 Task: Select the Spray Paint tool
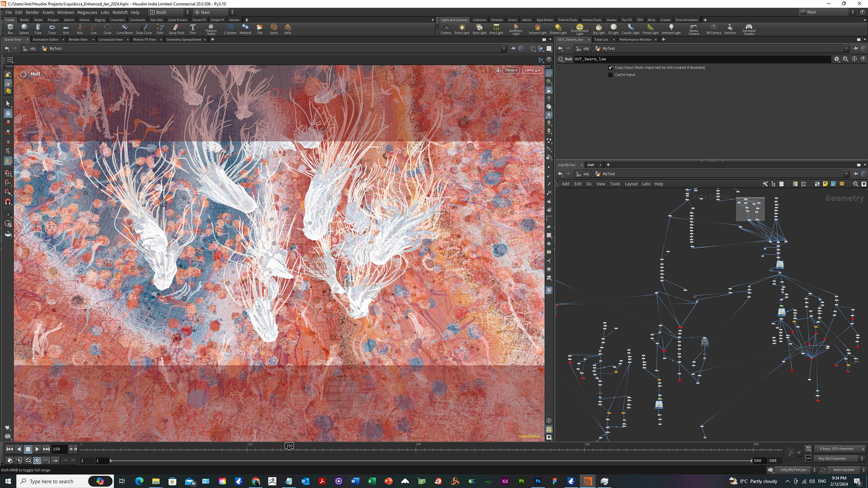pos(176,29)
